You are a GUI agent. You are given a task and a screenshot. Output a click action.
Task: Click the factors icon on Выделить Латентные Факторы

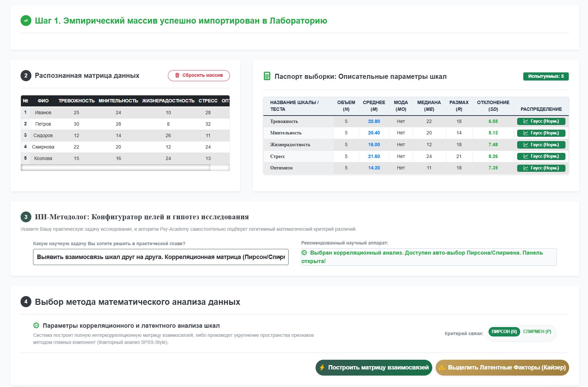point(442,367)
